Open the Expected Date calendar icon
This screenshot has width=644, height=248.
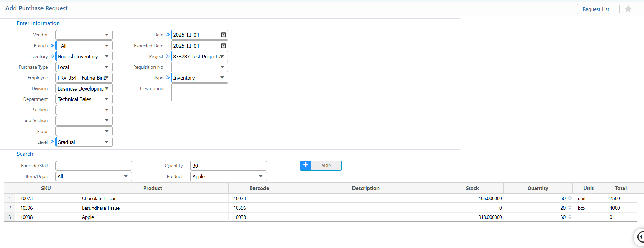[223, 46]
